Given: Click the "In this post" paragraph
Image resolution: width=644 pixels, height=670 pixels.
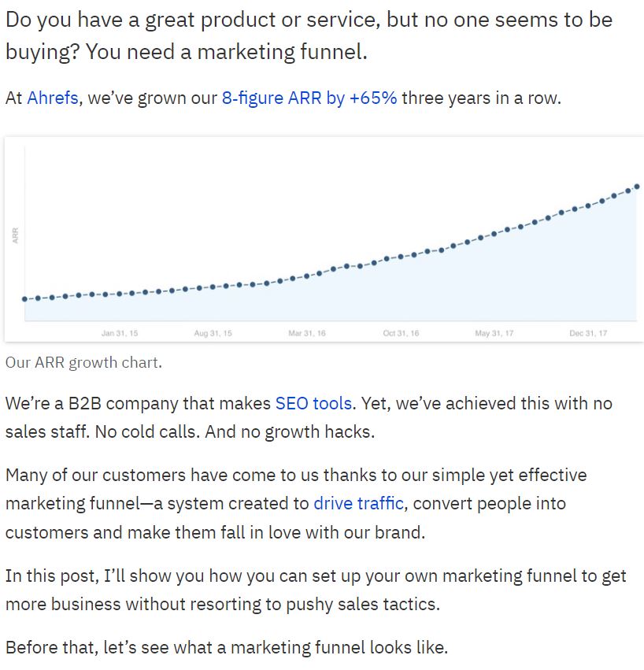Looking at the screenshot, I should pyautogui.click(x=316, y=590).
